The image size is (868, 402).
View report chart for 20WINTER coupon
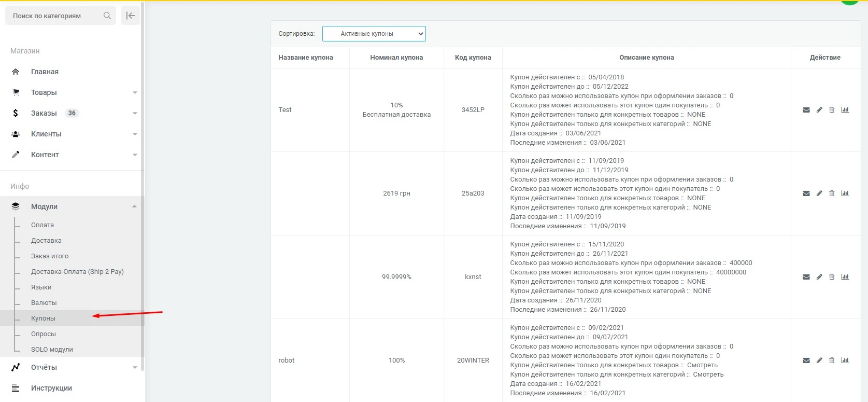[845, 361]
